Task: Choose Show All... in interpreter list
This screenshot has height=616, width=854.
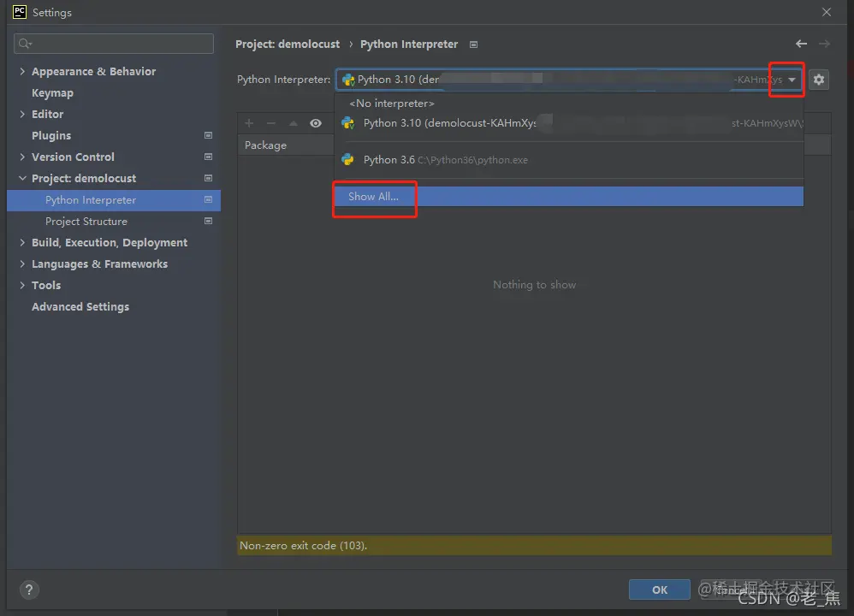Action: click(568, 197)
